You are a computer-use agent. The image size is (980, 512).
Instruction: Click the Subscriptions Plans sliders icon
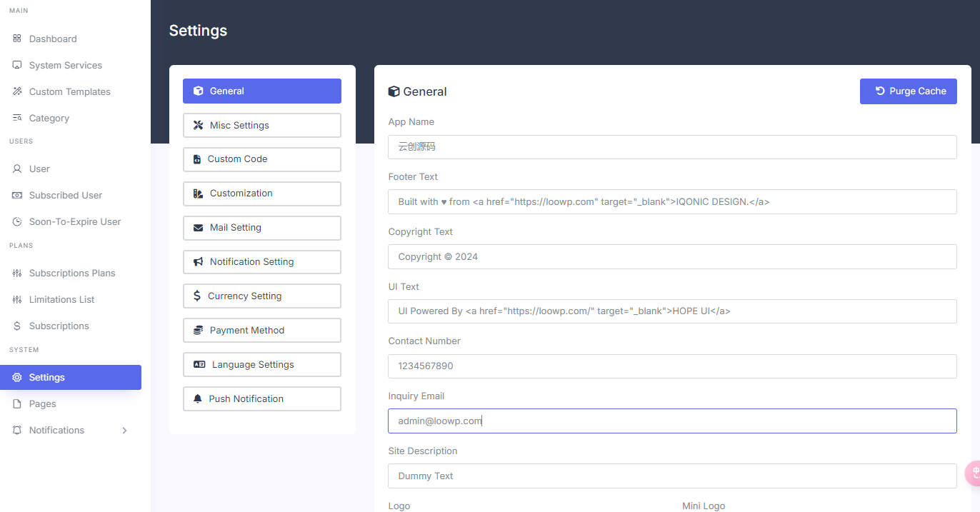coord(17,273)
